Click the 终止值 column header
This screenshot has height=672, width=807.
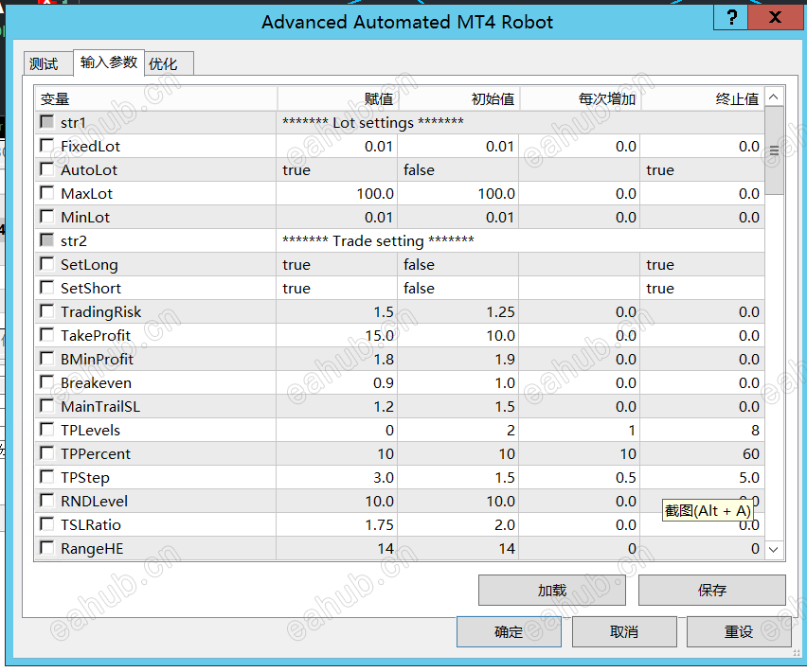click(703, 98)
